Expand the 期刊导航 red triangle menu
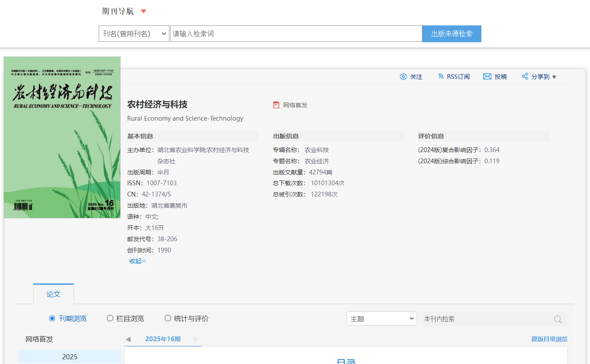This screenshot has height=364, width=590. (x=144, y=12)
